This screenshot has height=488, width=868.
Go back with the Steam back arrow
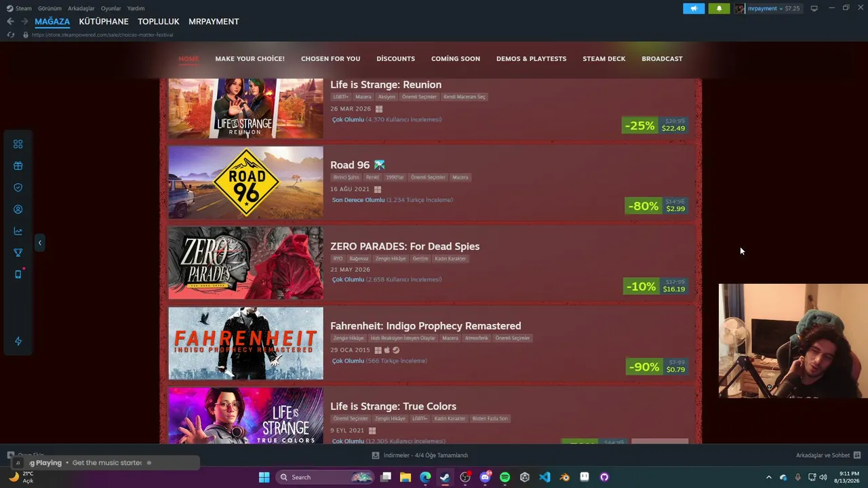click(x=10, y=22)
